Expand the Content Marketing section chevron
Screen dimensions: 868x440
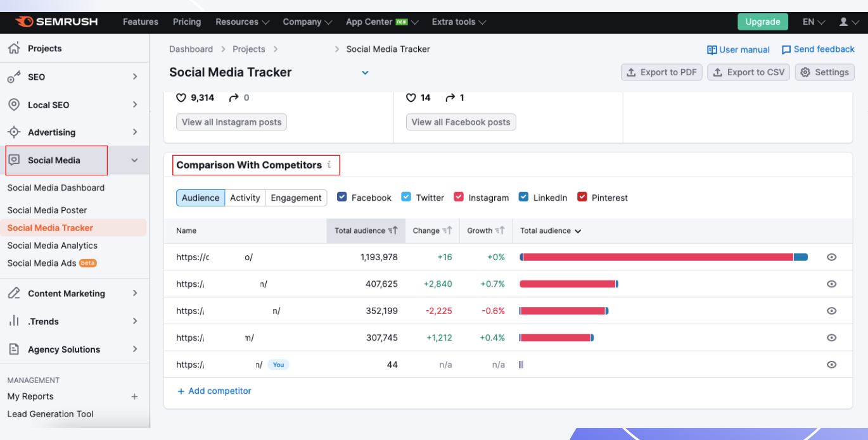click(x=134, y=293)
